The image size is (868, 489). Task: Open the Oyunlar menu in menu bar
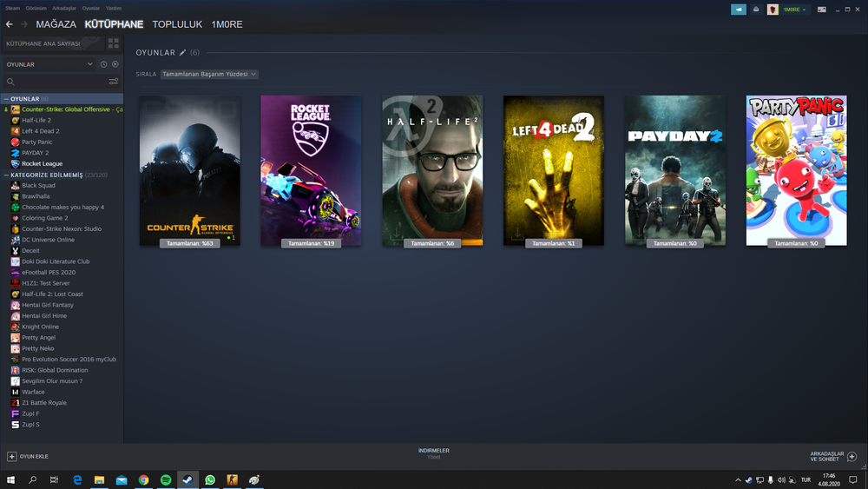(91, 9)
